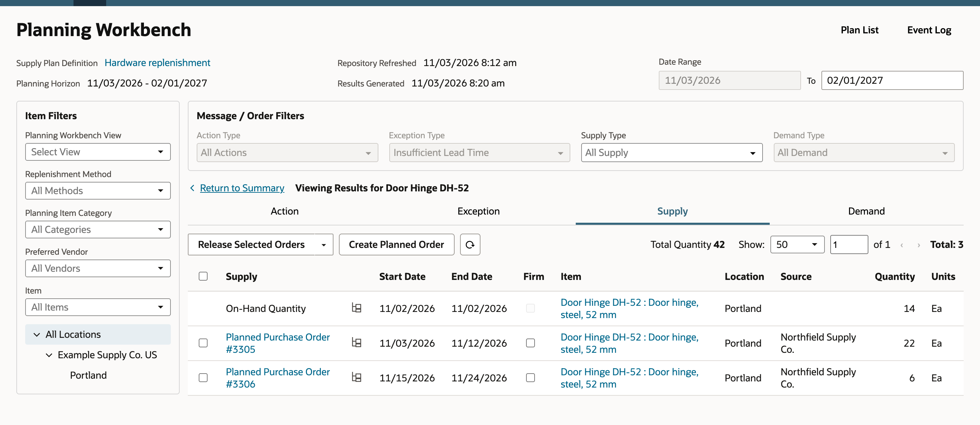Click the refresh results icon button
The width and height of the screenshot is (980, 425).
[x=470, y=245]
